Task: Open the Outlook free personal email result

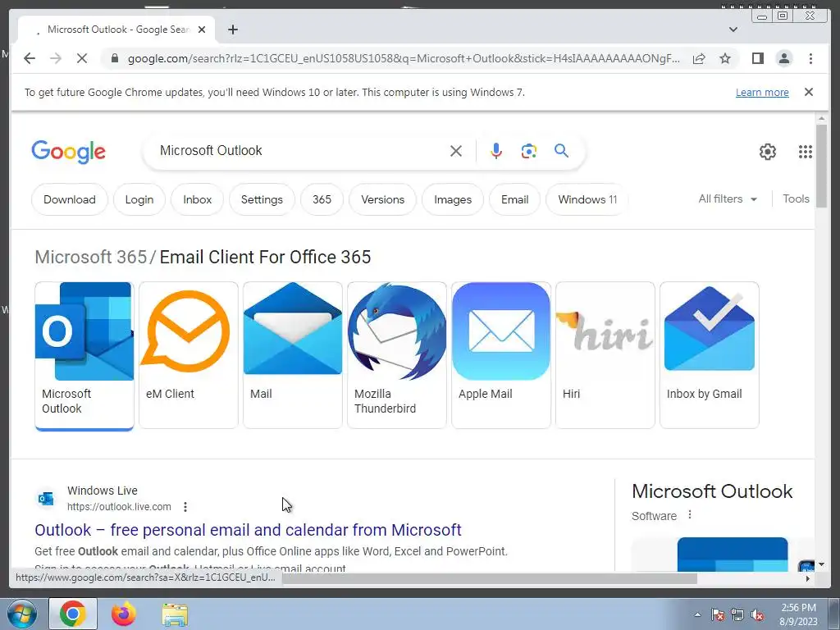Action: [248, 530]
